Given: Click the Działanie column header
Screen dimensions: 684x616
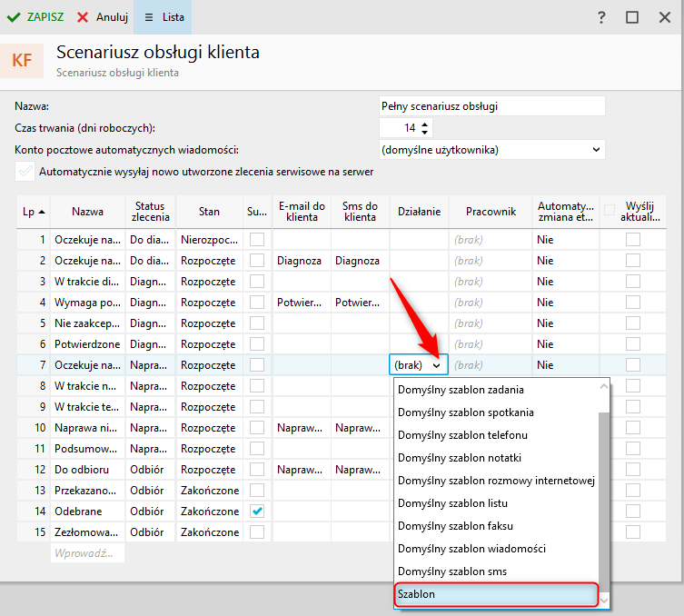Looking at the screenshot, I should [419, 212].
